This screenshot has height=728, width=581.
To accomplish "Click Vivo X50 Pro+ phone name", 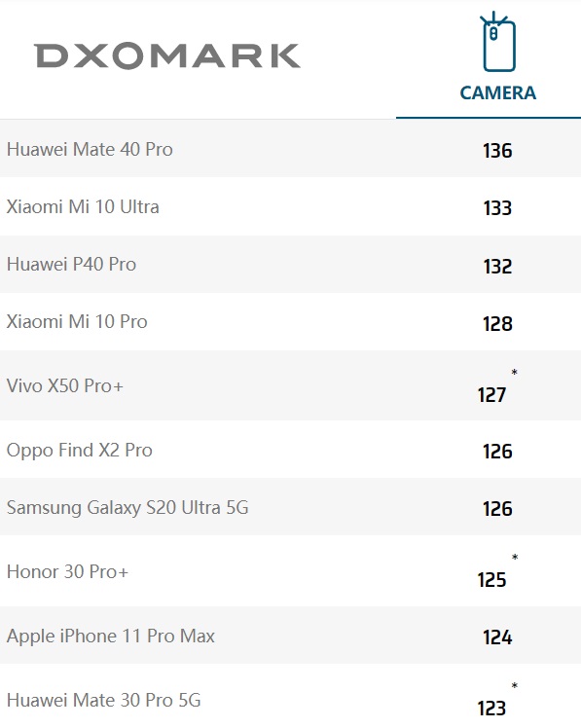I will (x=65, y=385).
